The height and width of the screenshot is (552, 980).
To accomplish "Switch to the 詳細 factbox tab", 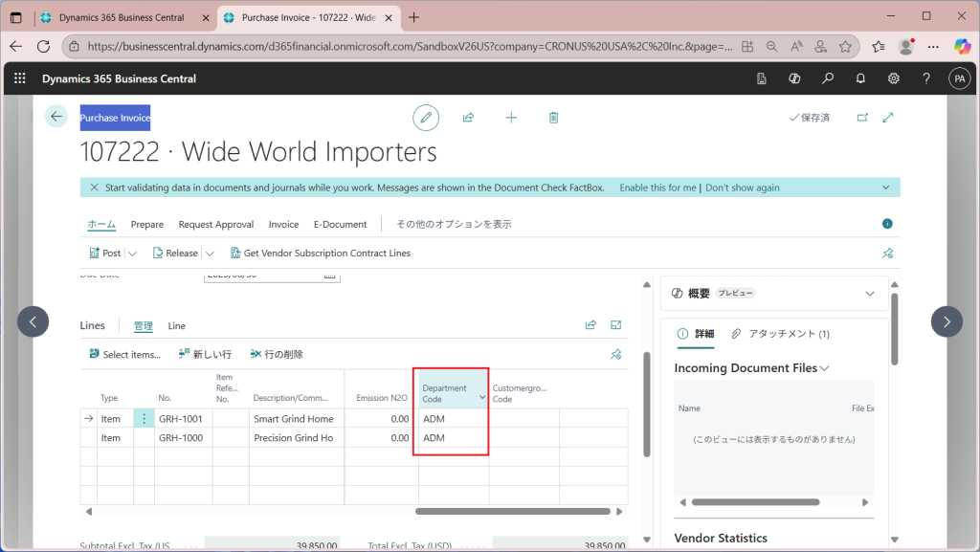I will (x=697, y=334).
